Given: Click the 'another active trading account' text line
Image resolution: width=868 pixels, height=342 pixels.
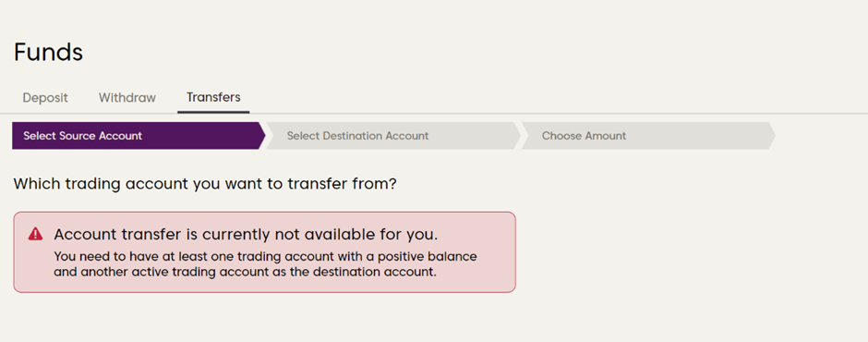Looking at the screenshot, I should click(246, 272).
